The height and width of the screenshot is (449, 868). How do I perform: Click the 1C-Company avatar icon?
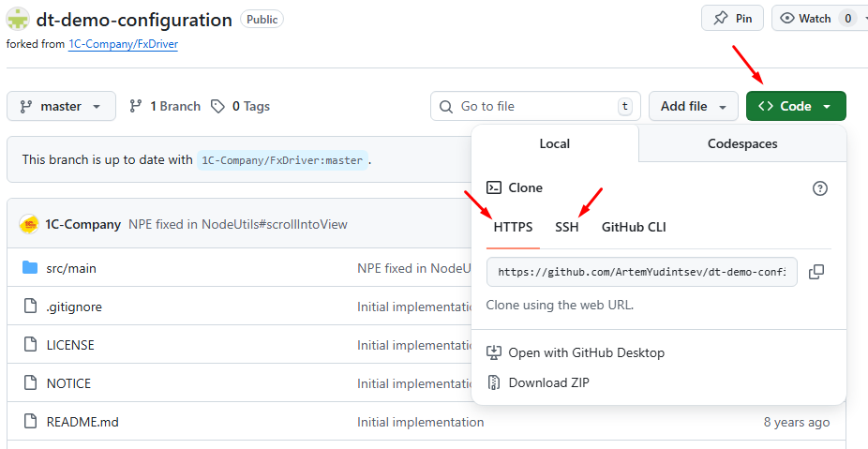[29, 224]
